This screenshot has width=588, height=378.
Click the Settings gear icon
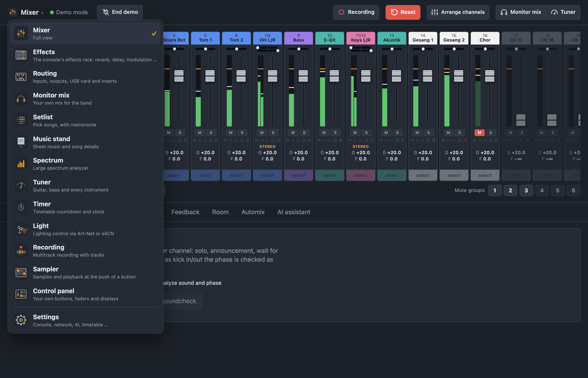tap(21, 320)
